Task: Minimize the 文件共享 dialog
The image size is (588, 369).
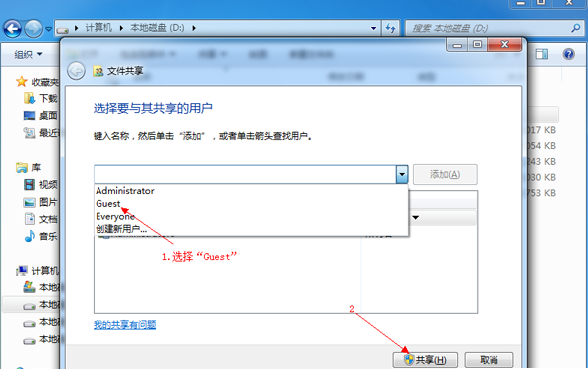Action: tap(457, 45)
